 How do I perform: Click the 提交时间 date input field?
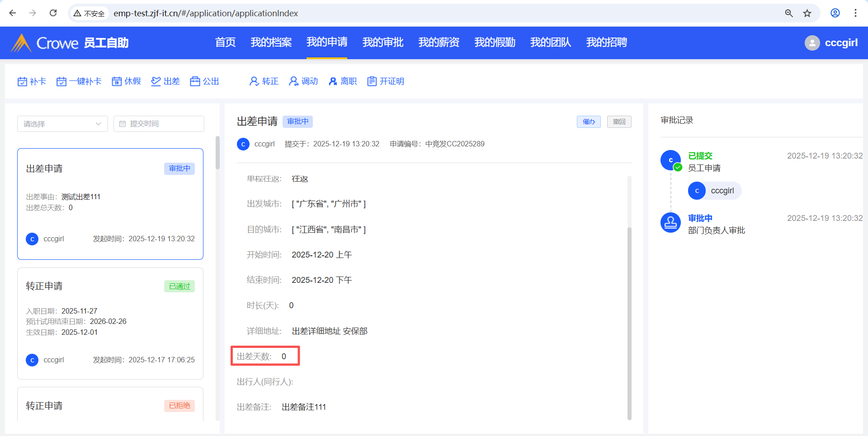159,124
